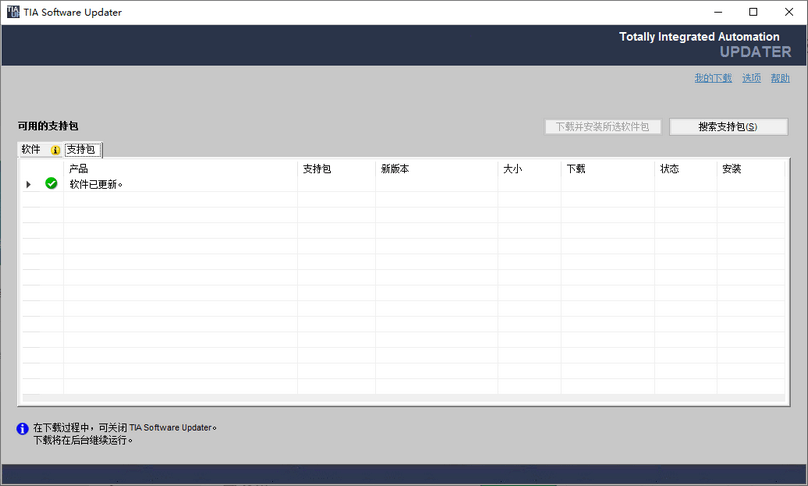
Task: Click the yellow warning icon on 软件 tab
Action: click(56, 150)
